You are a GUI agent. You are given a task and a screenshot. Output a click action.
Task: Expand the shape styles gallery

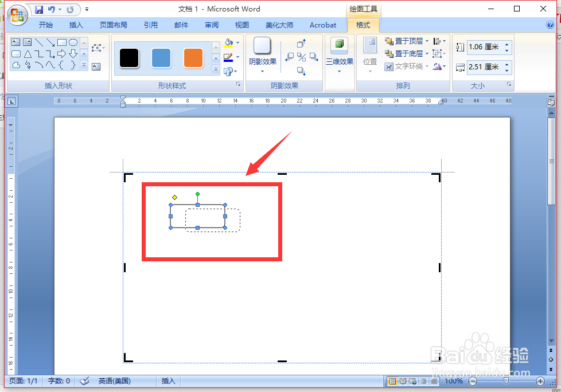tap(216, 70)
